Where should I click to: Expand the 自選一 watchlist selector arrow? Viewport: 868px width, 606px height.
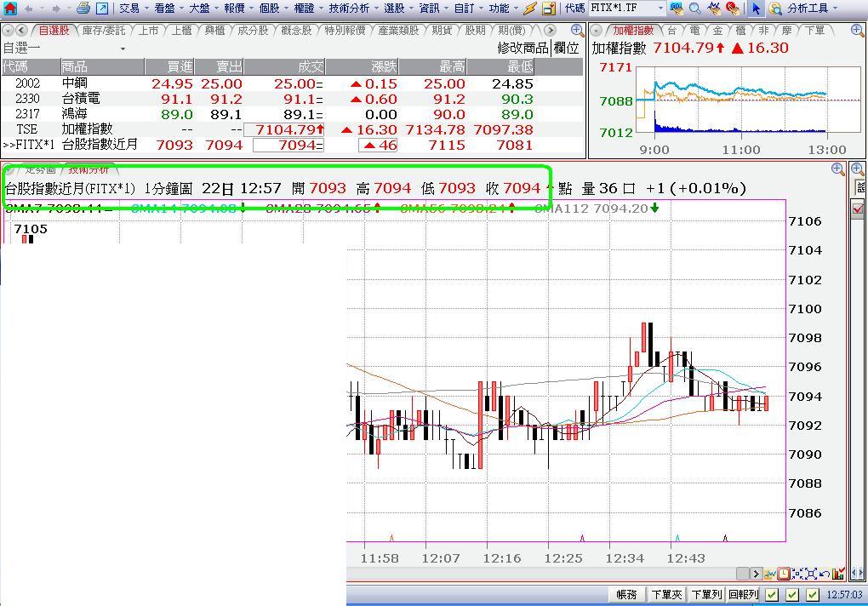coord(123,49)
